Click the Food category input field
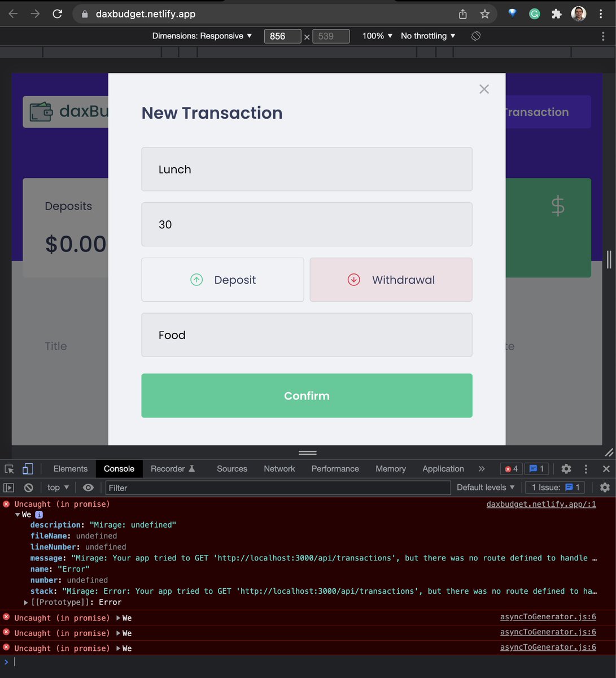 point(307,335)
